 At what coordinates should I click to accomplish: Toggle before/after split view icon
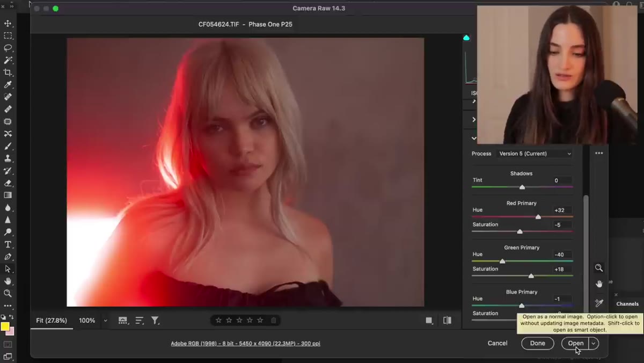[447, 321]
